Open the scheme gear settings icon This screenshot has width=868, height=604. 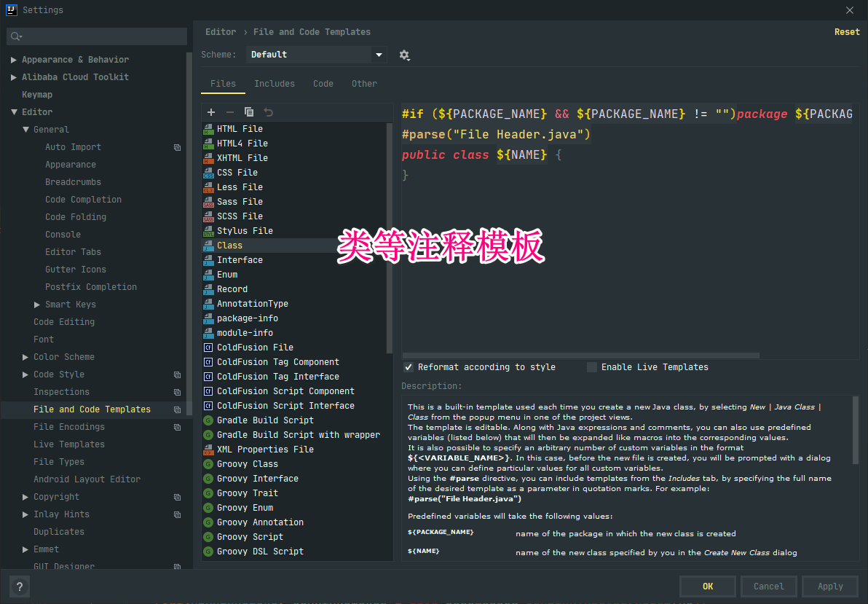(405, 55)
